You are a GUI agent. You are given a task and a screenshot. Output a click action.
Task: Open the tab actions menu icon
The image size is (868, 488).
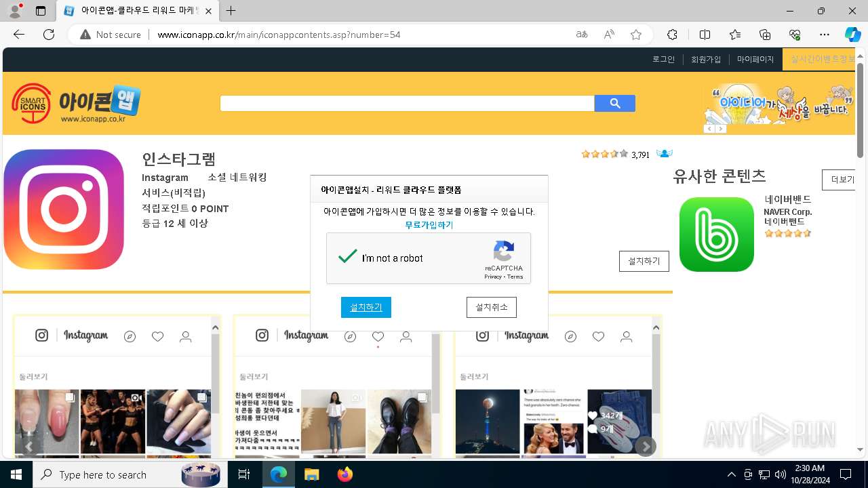click(x=41, y=11)
